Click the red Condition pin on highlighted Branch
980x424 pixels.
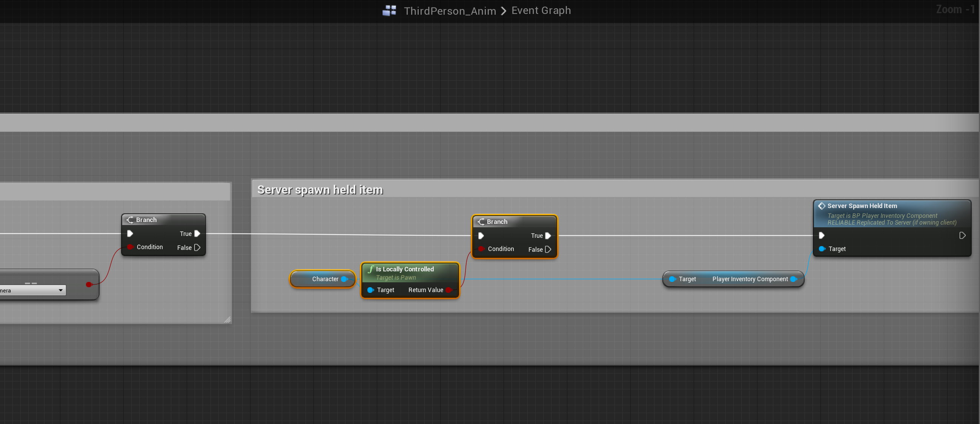(x=481, y=249)
